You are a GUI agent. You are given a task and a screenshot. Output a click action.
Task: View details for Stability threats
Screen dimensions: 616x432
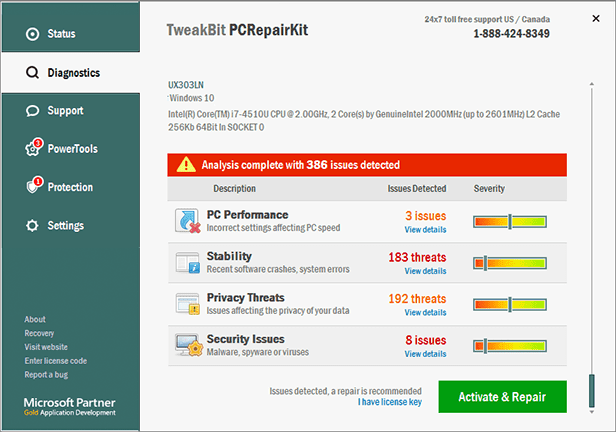click(x=425, y=271)
